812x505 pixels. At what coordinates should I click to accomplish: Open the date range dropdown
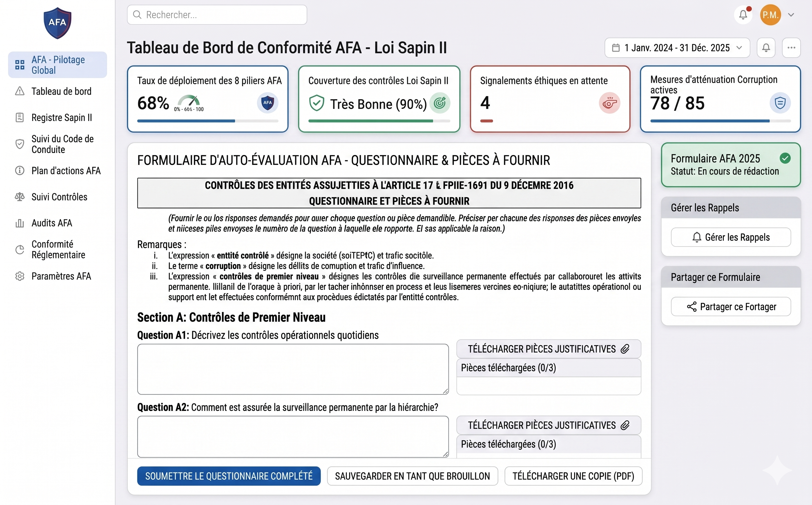[677, 48]
